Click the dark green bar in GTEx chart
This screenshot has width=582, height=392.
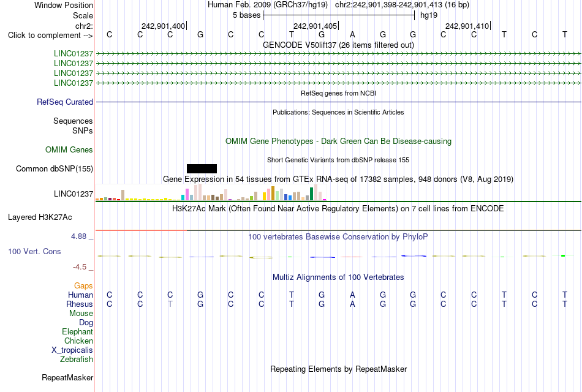(x=311, y=194)
